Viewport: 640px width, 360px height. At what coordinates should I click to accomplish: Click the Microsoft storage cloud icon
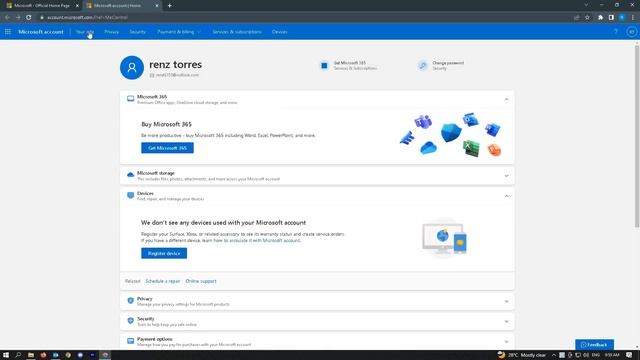pos(131,175)
